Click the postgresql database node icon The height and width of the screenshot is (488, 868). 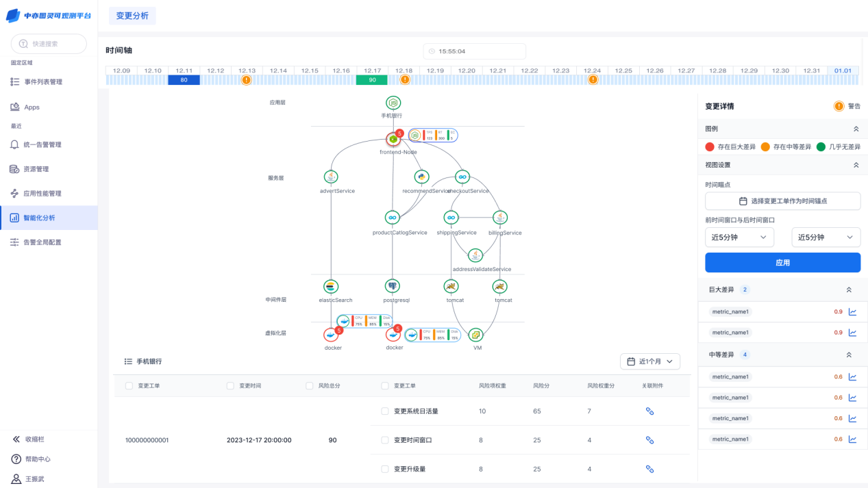coord(393,286)
